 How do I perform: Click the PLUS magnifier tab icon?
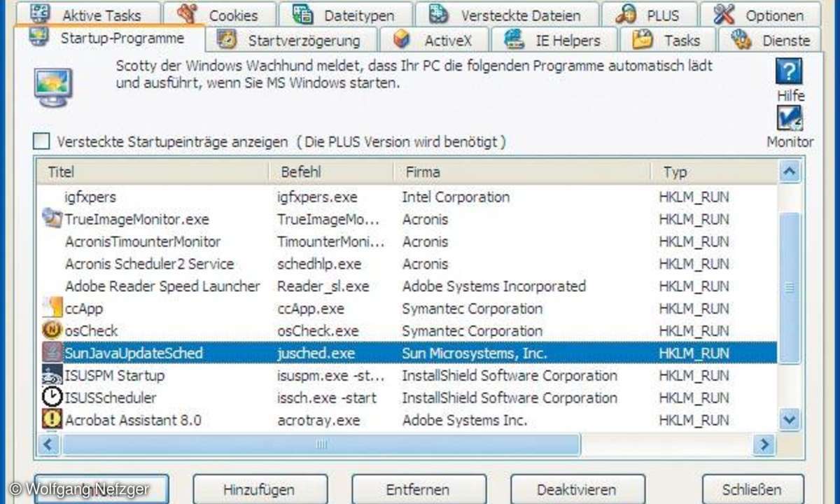tap(626, 14)
